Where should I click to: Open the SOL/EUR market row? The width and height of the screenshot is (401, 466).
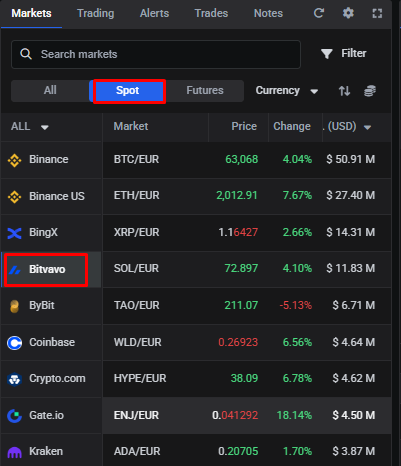pyautogui.click(x=247, y=269)
